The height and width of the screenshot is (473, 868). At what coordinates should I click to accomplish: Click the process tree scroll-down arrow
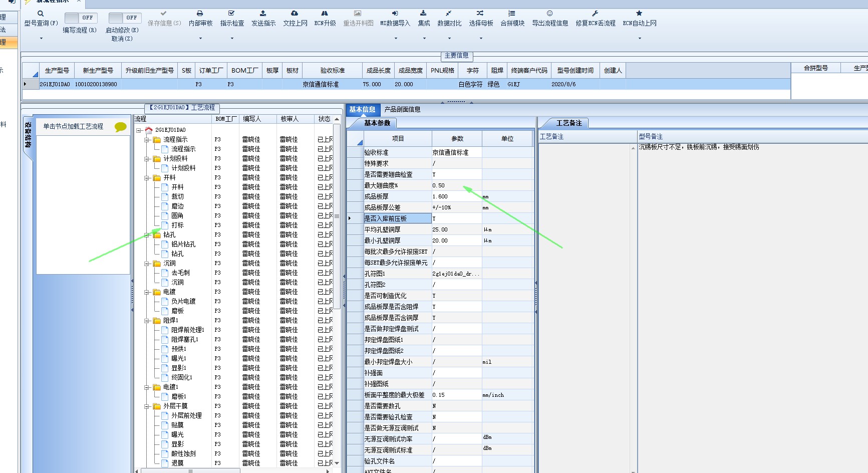pyautogui.click(x=337, y=463)
